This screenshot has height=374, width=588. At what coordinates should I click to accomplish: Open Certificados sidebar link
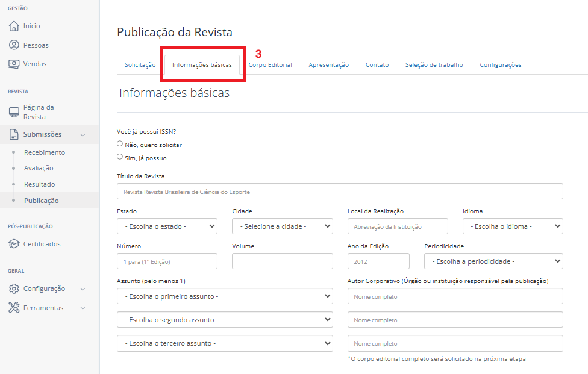tap(42, 244)
